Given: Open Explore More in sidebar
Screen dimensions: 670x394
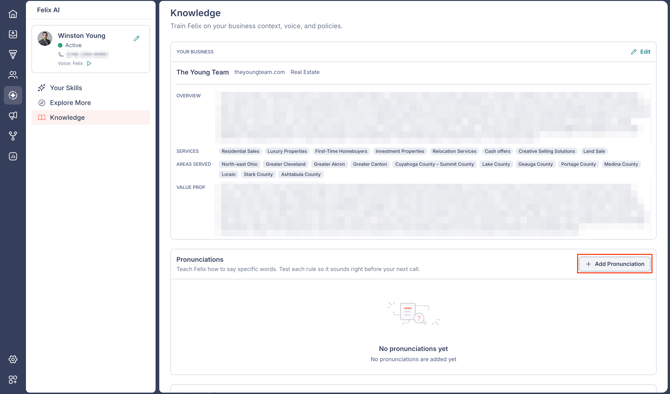Looking at the screenshot, I should click(91, 103).
